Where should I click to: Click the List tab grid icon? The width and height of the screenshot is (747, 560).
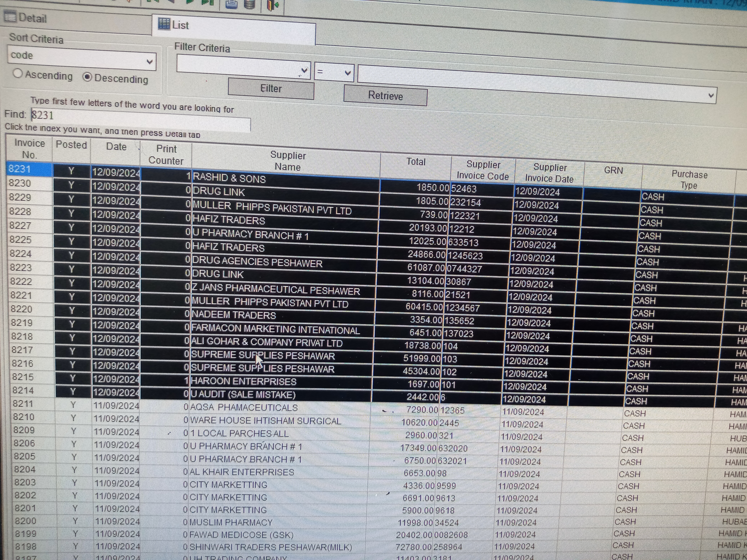(x=164, y=24)
